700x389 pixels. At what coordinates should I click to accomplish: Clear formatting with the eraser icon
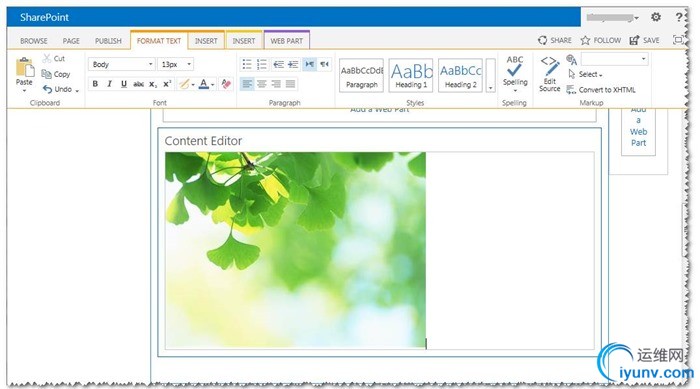(x=226, y=84)
